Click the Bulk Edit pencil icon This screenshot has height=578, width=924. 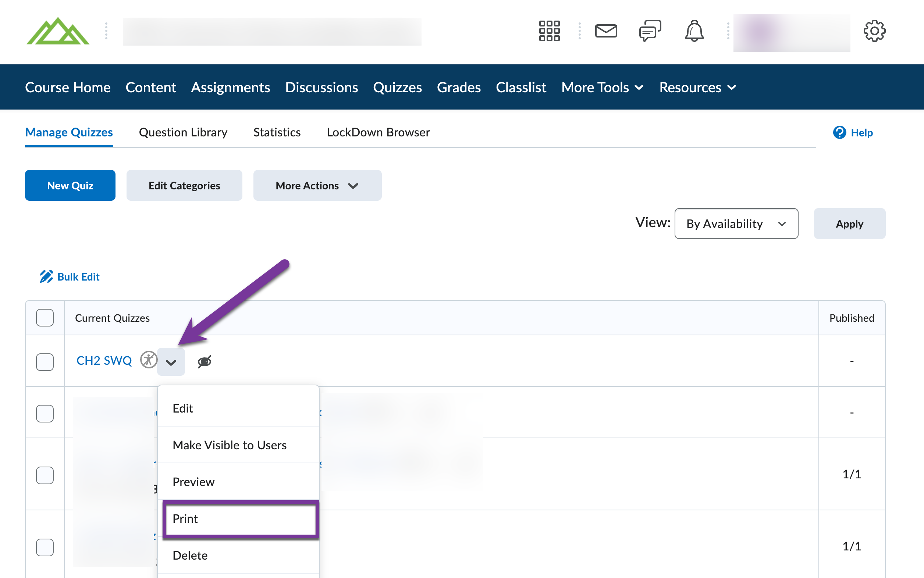(x=46, y=276)
